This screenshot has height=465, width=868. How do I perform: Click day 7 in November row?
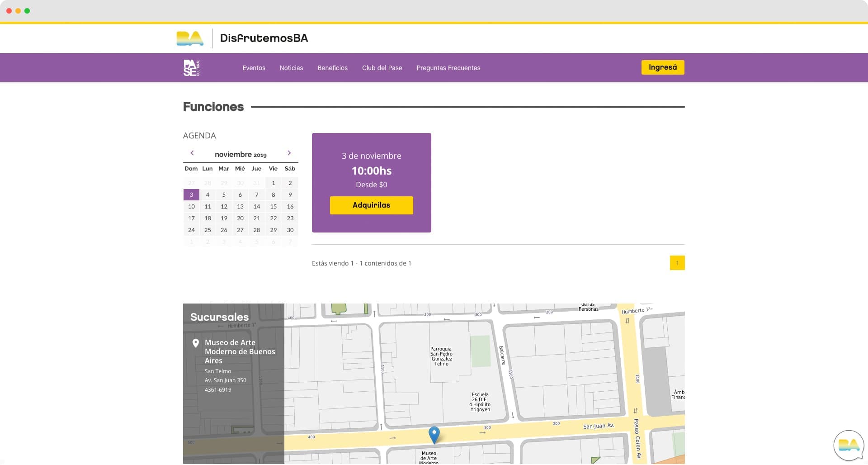257,195
